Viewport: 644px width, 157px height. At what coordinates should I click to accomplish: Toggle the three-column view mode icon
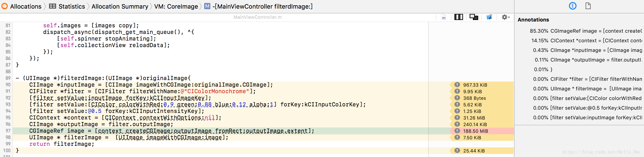point(458,17)
